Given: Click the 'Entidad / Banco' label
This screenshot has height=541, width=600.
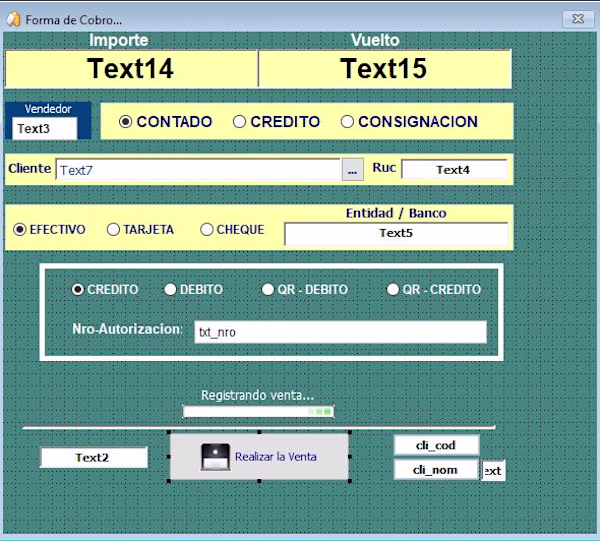Looking at the screenshot, I should [x=396, y=213].
